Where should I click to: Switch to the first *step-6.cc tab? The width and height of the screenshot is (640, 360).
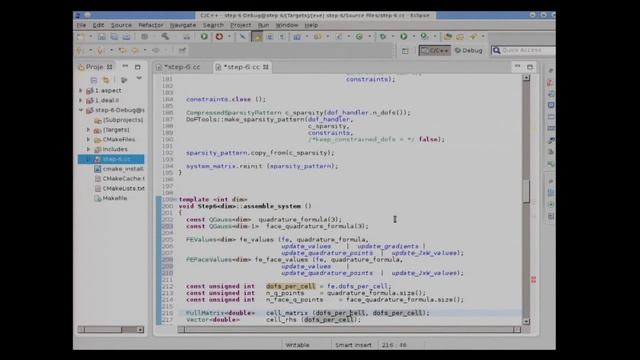point(182,67)
